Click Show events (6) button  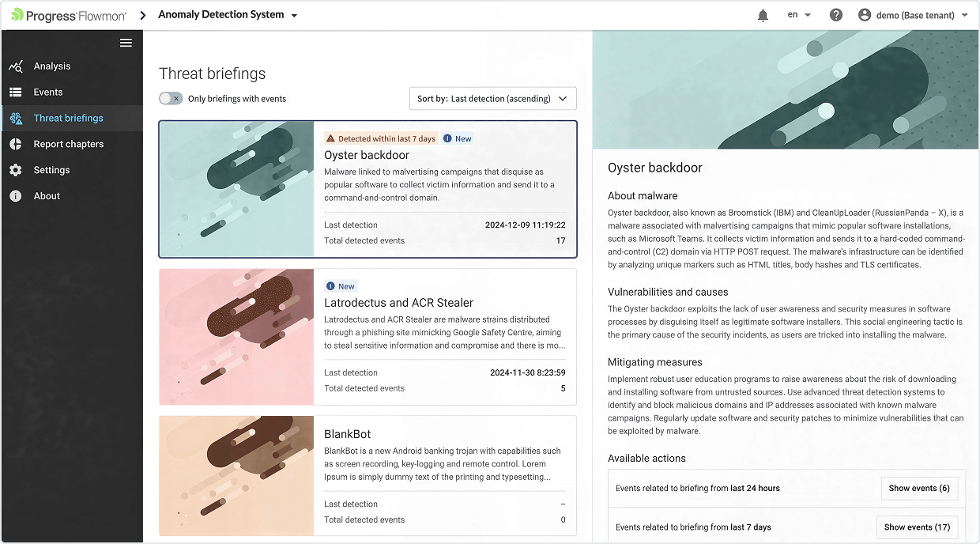[918, 489]
